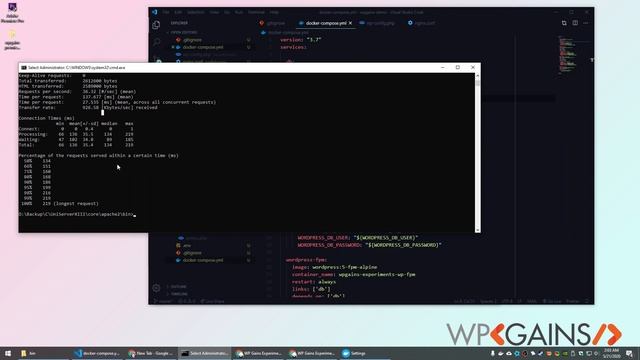Close the docker-compose.yml editor tab
Viewport: 640px width, 360px height.
[x=350, y=23]
